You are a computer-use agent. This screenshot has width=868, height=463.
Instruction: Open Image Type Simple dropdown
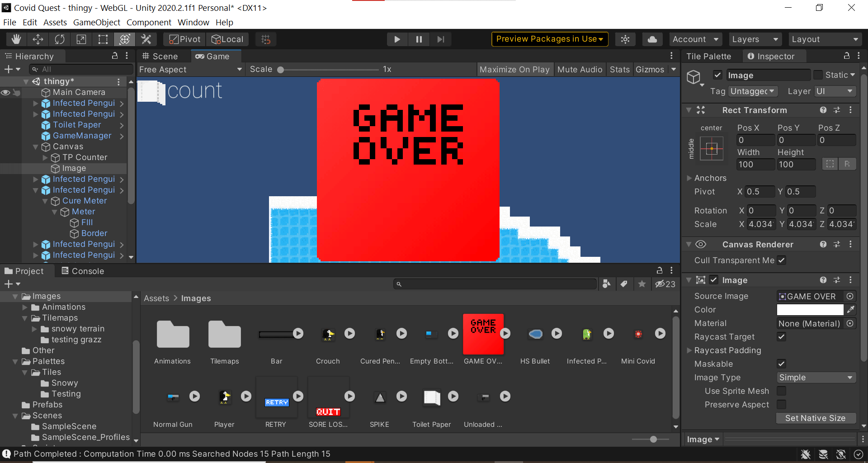click(x=816, y=378)
